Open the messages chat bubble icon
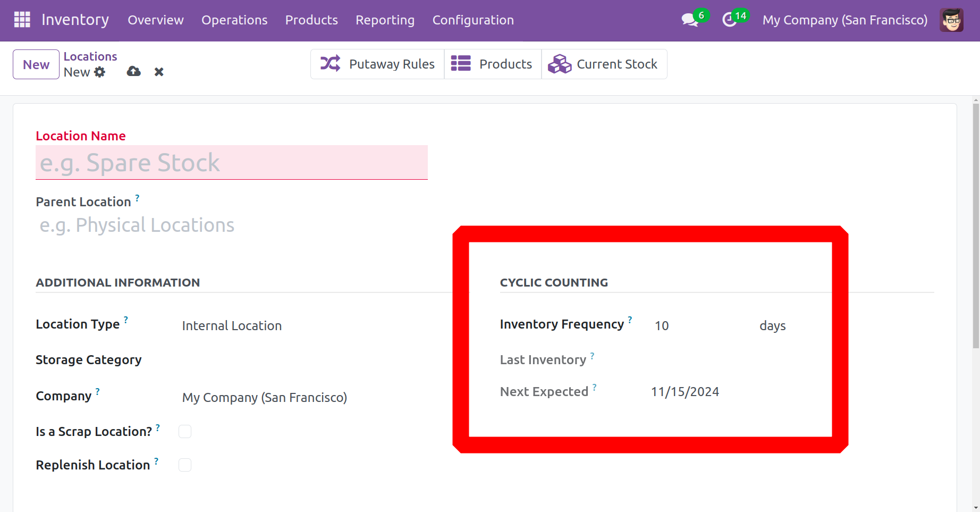 [x=690, y=20]
